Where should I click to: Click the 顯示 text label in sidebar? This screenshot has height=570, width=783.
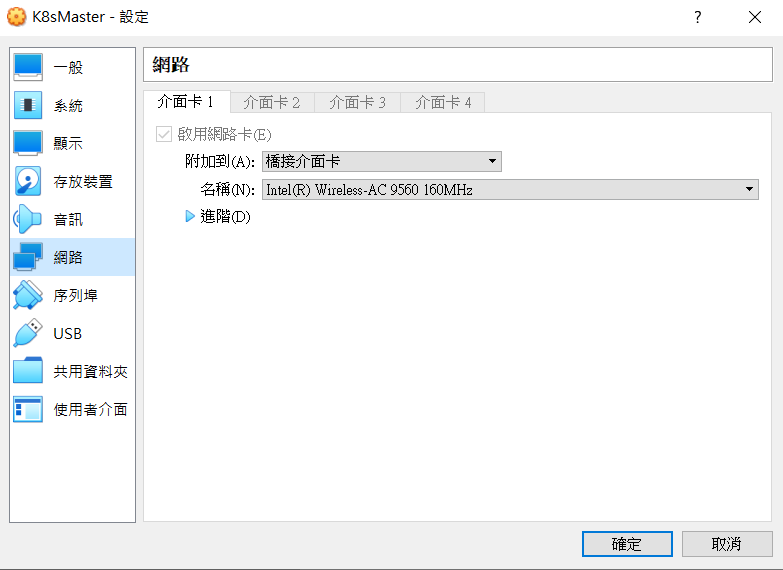(x=68, y=143)
